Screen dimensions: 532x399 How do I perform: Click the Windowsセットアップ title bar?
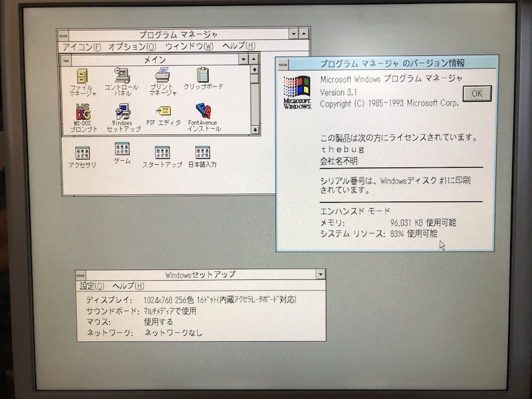[201, 274]
